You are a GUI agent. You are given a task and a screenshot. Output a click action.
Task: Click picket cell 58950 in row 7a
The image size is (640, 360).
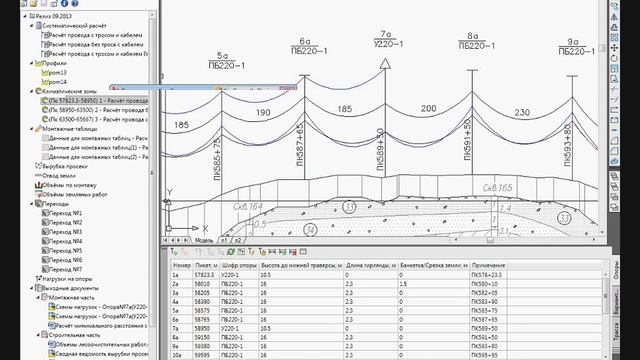tap(206, 329)
